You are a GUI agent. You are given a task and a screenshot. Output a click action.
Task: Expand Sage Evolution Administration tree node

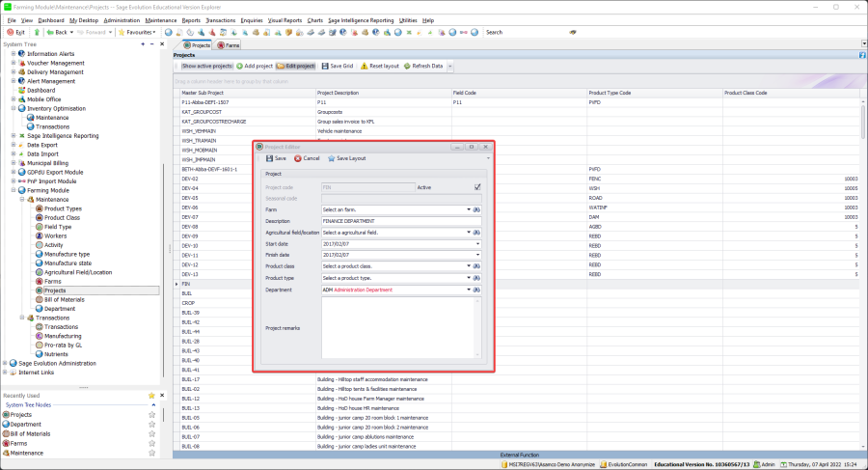click(x=6, y=363)
